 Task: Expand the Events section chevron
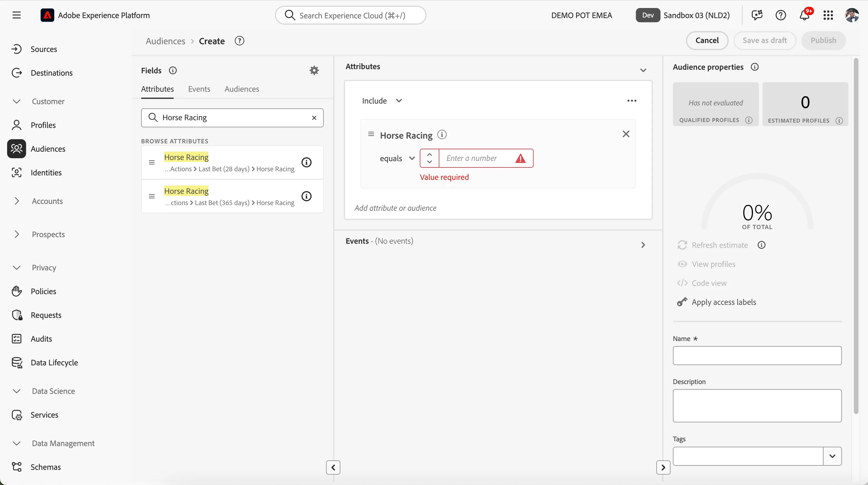(x=643, y=245)
